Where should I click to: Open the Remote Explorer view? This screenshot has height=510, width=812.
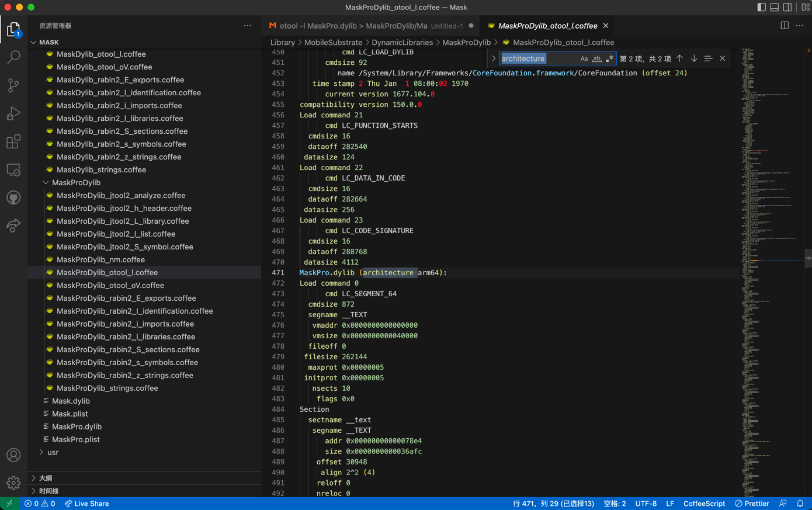pyautogui.click(x=13, y=169)
